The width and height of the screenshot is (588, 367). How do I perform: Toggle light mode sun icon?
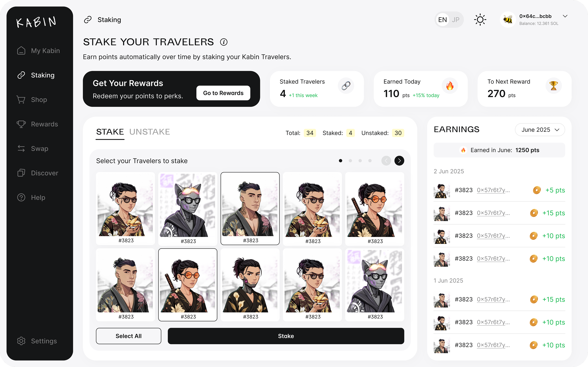point(480,20)
